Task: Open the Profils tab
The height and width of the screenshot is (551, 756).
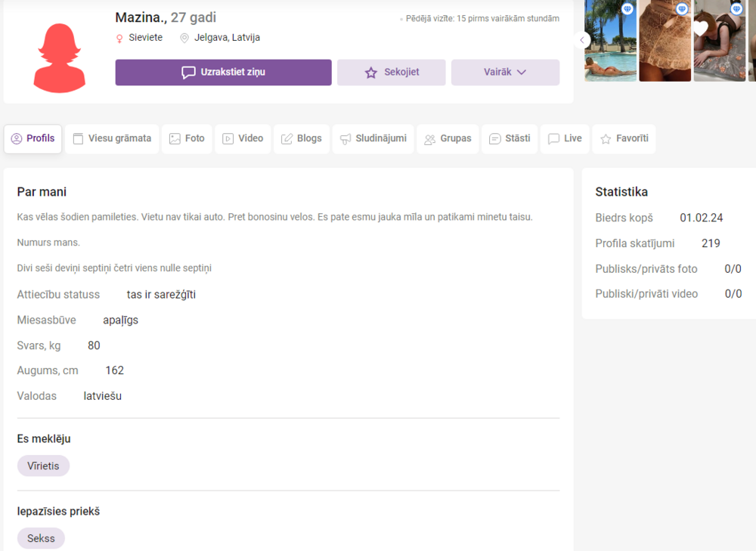Action: tap(33, 139)
